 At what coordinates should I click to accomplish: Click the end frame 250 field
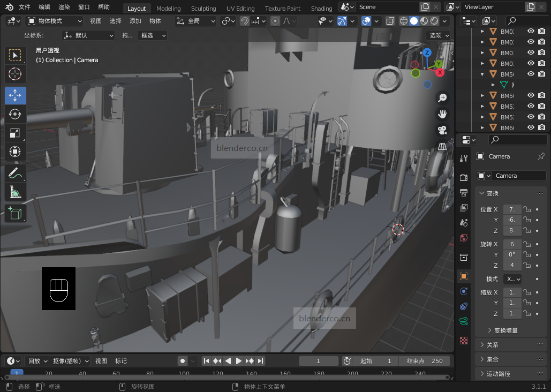[425, 361]
